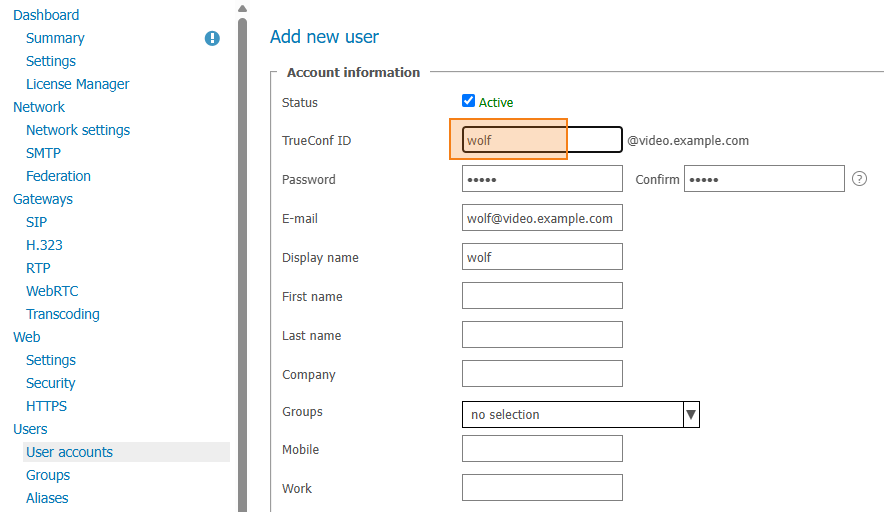The image size is (884, 512).
Task: Uncheck the Active status checkbox
Action: tap(468, 101)
